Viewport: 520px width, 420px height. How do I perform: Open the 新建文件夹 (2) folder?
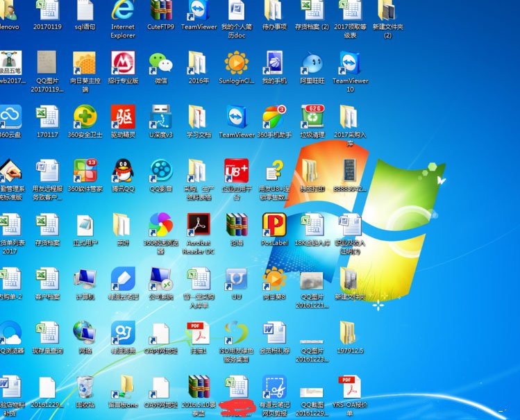click(387, 19)
